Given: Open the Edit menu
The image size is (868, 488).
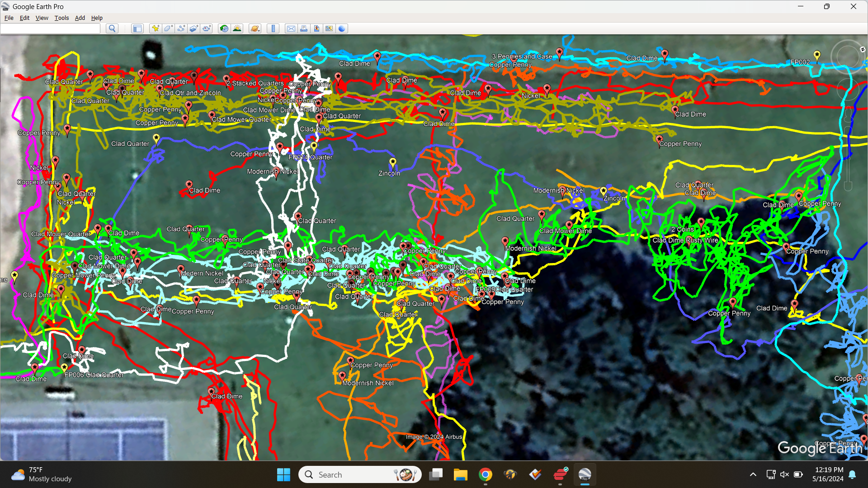Looking at the screenshot, I should click(24, 18).
